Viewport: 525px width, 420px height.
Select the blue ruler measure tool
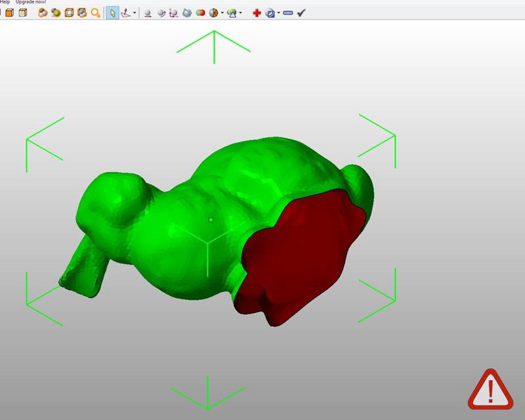[288, 13]
